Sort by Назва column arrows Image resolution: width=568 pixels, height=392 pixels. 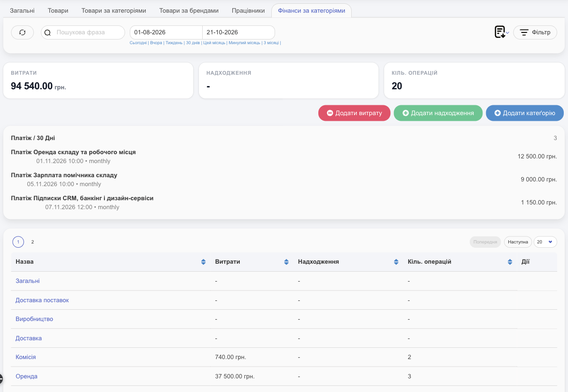click(203, 262)
